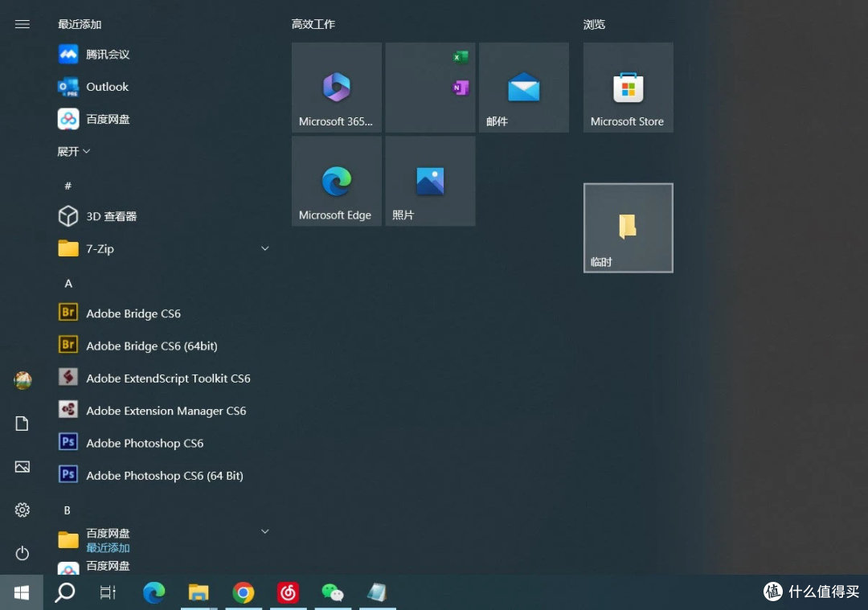The width and height of the screenshot is (868, 610).
Task: Launch Adobe Photoshop CS6
Action: (x=163, y=443)
